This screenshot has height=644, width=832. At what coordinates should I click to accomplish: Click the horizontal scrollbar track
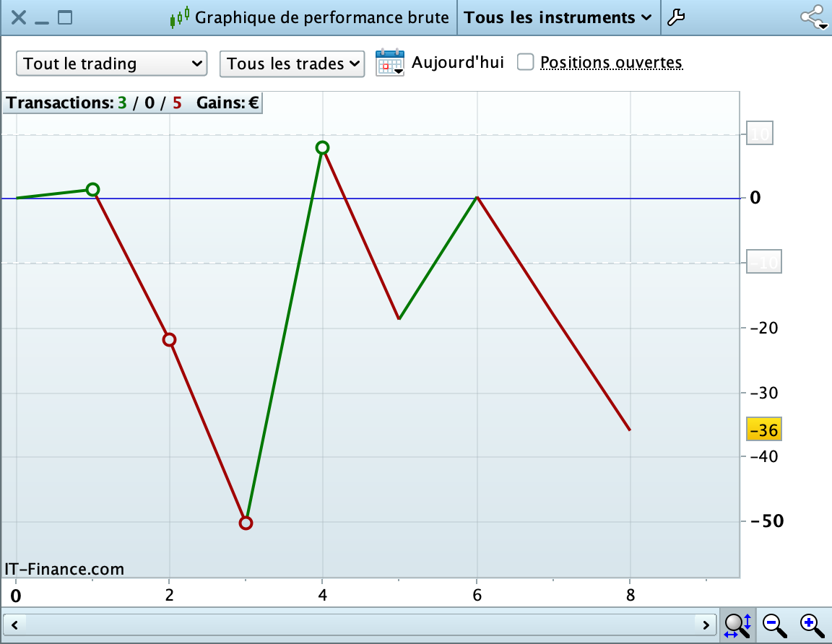pos(360,625)
